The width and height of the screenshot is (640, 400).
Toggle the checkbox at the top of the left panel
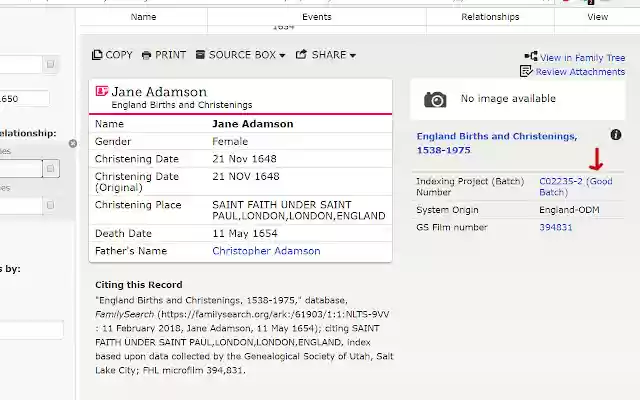(51, 64)
